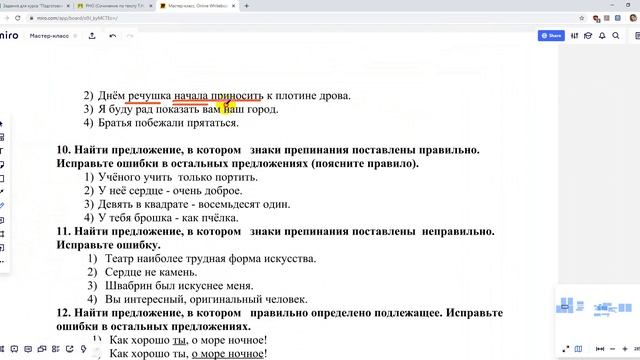Close the first browser tab
Viewport: 640px width, 360px height.
68,6
